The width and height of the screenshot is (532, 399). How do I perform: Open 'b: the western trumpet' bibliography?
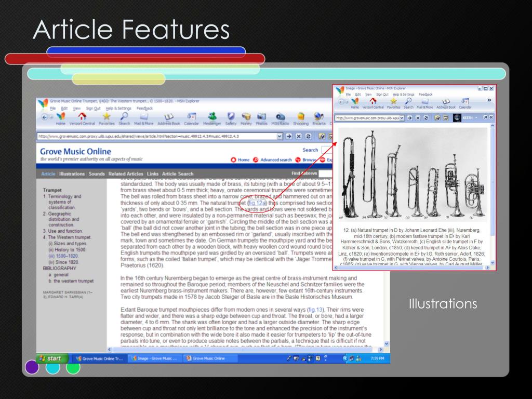coord(71,281)
